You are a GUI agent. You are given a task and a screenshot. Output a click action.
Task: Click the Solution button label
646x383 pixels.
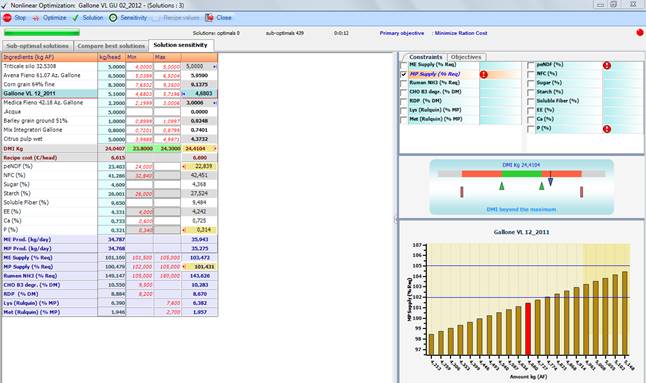pos(93,18)
